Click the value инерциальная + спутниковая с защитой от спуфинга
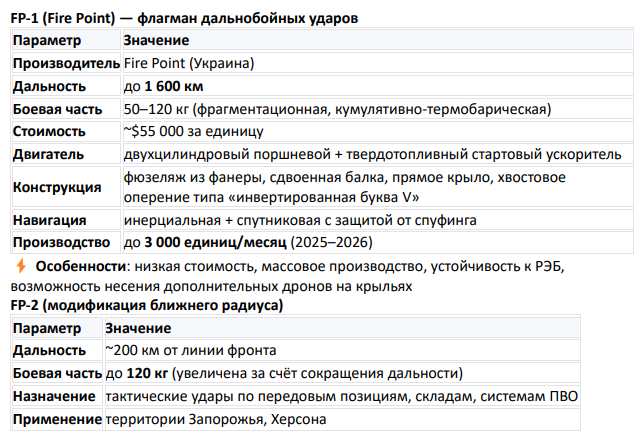The height and width of the screenshot is (431, 635). [300, 220]
